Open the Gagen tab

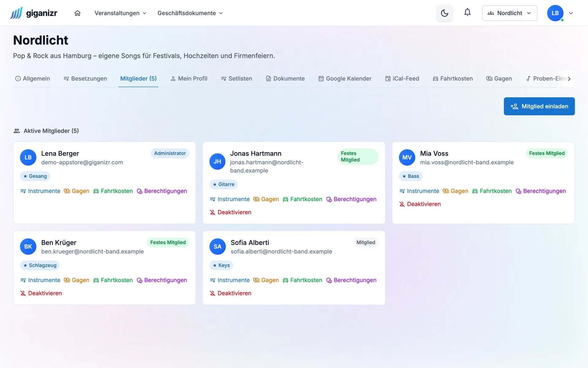click(x=499, y=79)
